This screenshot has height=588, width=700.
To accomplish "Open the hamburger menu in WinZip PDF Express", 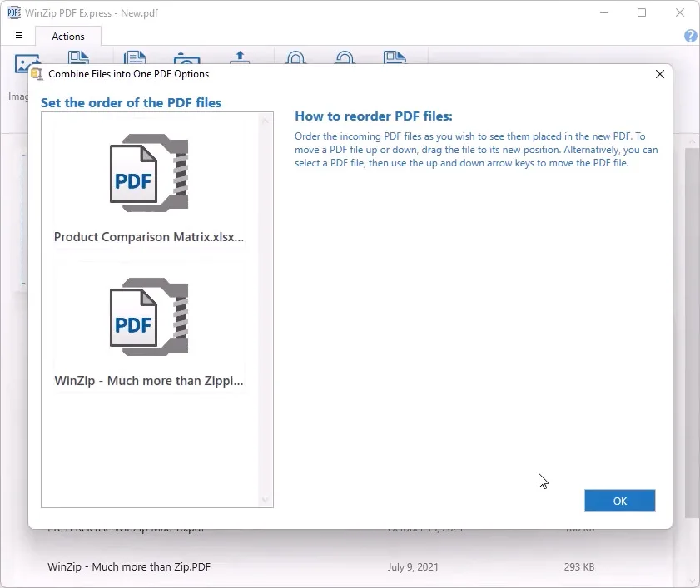I will 19,36.
